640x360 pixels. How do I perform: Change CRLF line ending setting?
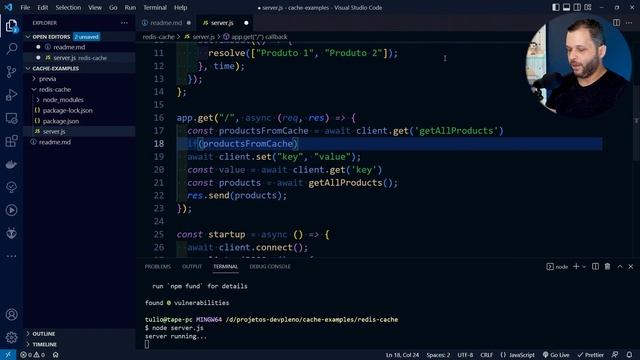[486, 355]
